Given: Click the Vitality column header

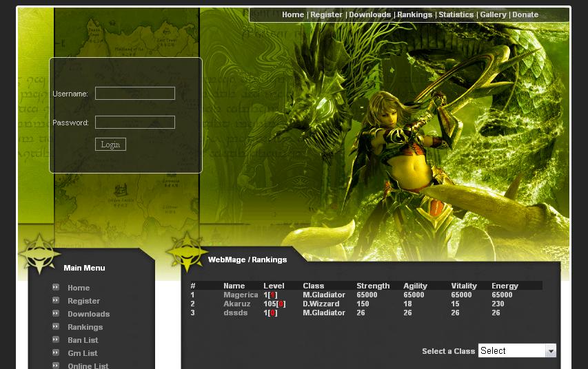Looking at the screenshot, I should (x=464, y=286).
